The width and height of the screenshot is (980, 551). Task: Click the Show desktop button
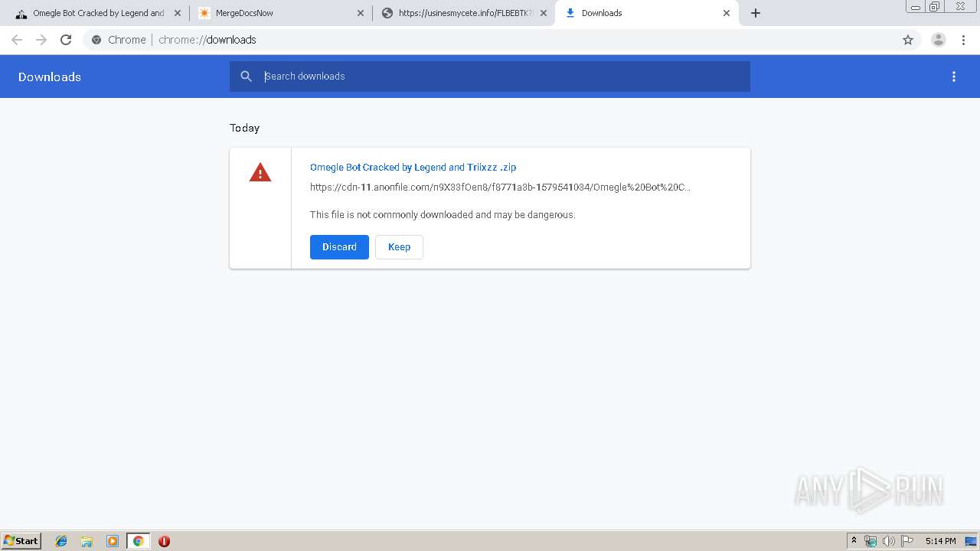972,541
